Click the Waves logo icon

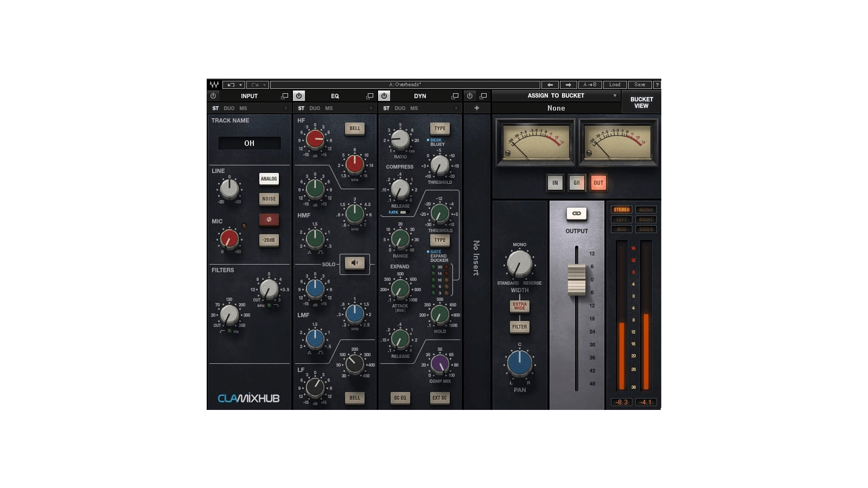[214, 85]
